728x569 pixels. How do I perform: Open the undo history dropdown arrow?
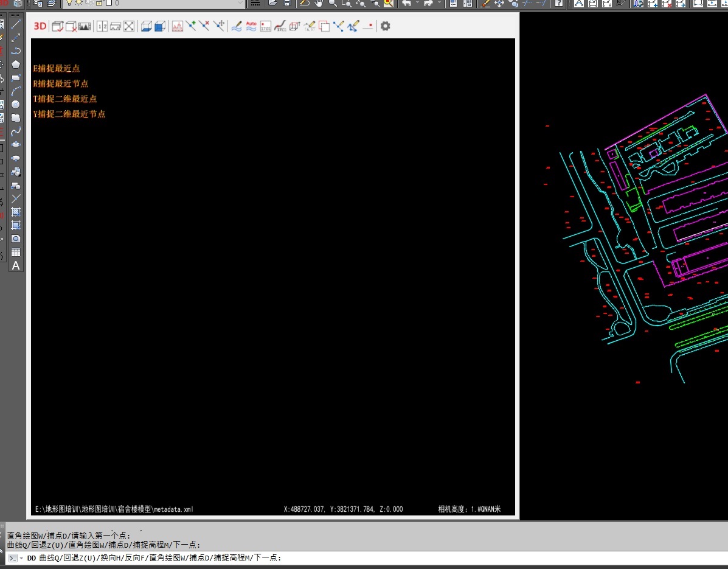(417, 3)
